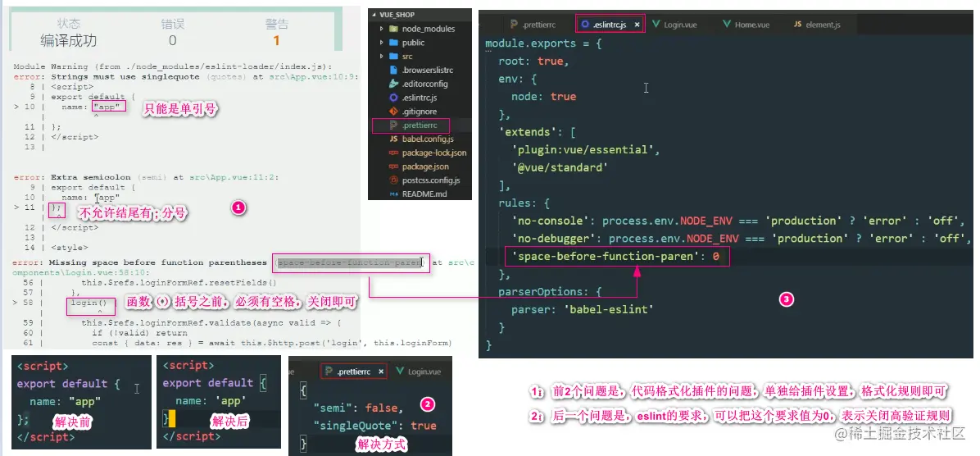Click the 'rules: {' line
The image size is (980, 456).
524,203
